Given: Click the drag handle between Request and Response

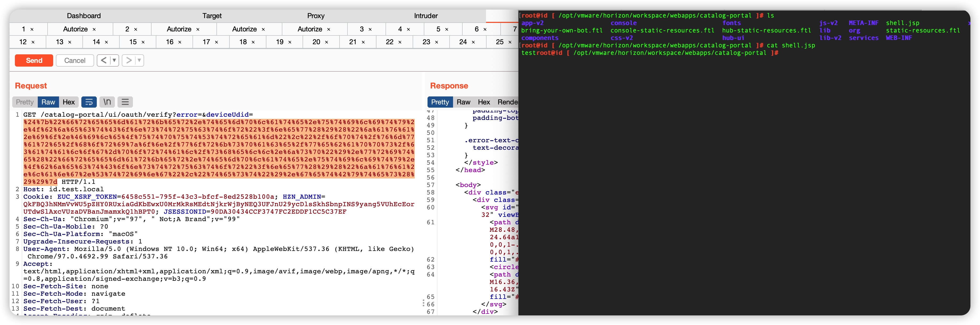Looking at the screenshot, I should [423, 303].
